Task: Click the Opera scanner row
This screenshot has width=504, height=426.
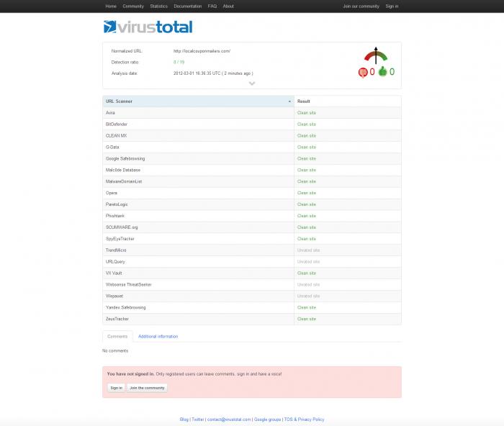Action: [x=252, y=193]
